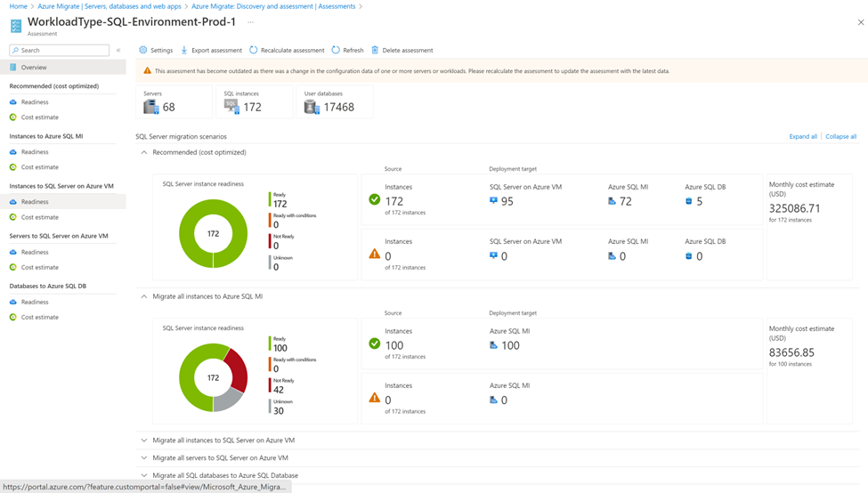Go to Azure Migrate | Servers, databases and web apps breadcrumb
The height and width of the screenshot is (493, 868).
(x=109, y=6)
